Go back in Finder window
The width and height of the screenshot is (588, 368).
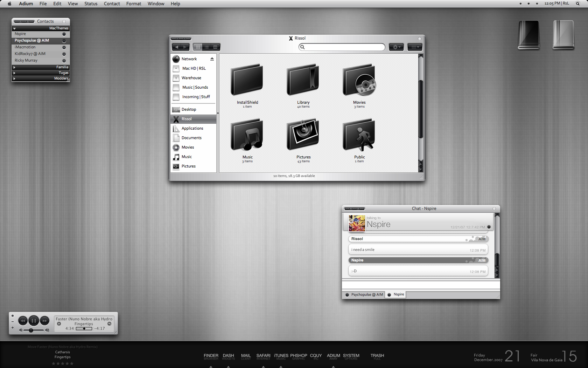(x=177, y=47)
